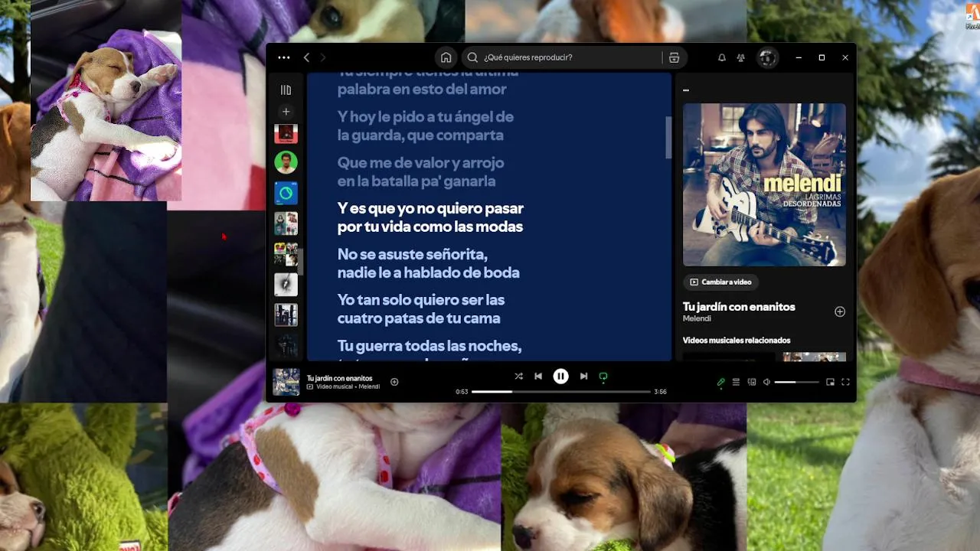Open the Home page icon

446,57
